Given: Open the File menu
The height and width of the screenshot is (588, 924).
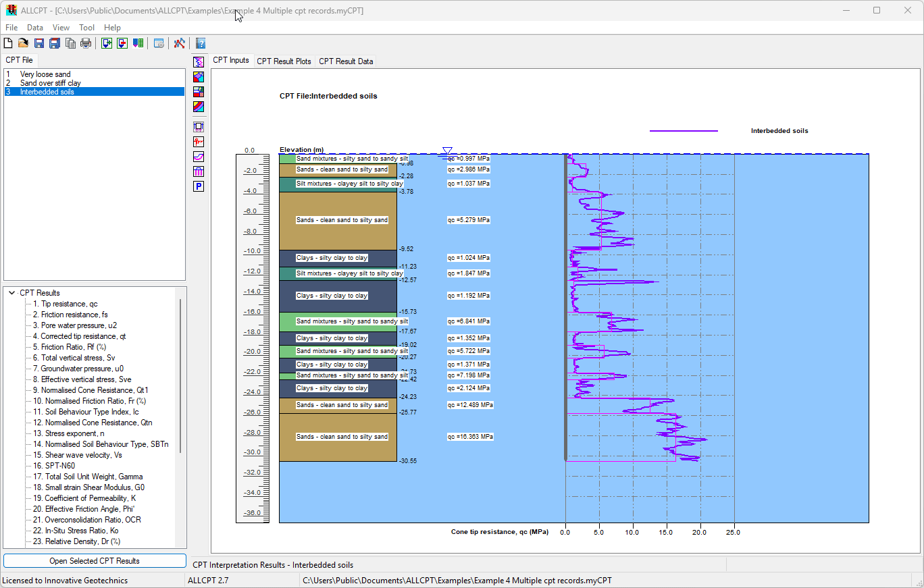Looking at the screenshot, I should 11,28.
